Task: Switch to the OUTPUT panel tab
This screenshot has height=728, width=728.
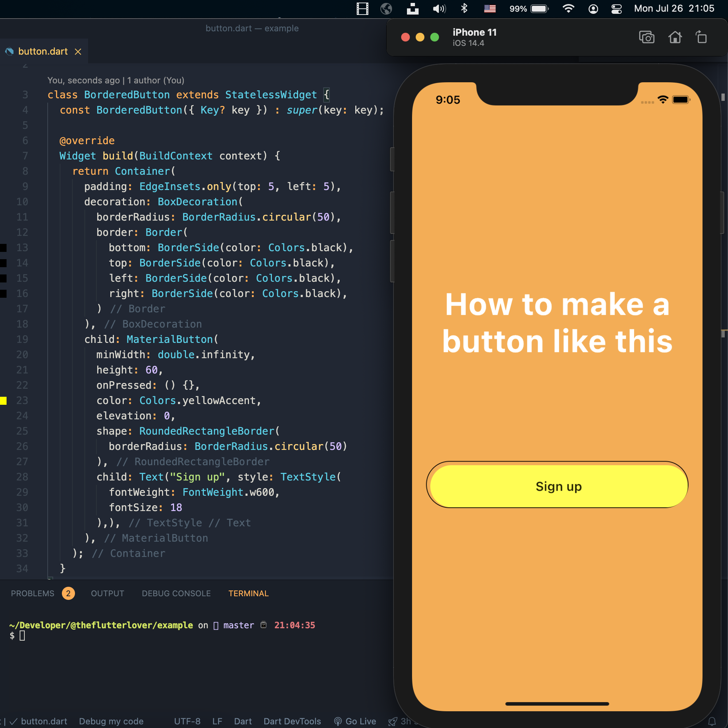Action: click(107, 593)
